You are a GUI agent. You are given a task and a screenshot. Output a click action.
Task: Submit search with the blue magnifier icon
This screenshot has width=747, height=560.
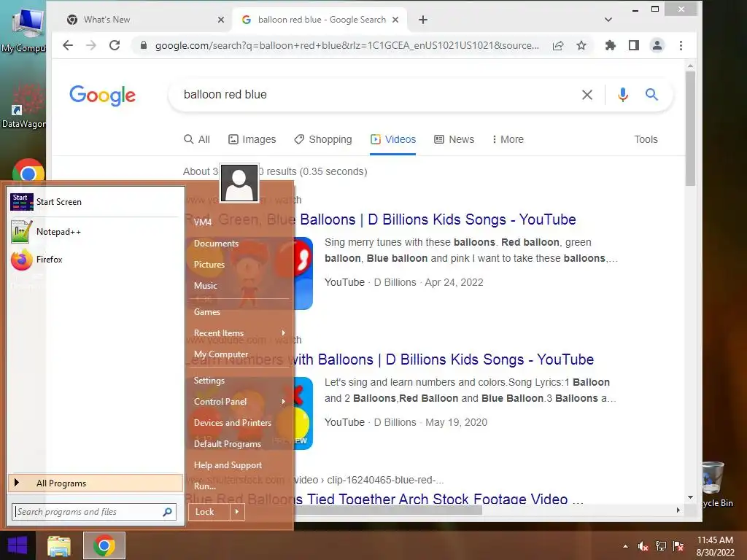pos(651,94)
